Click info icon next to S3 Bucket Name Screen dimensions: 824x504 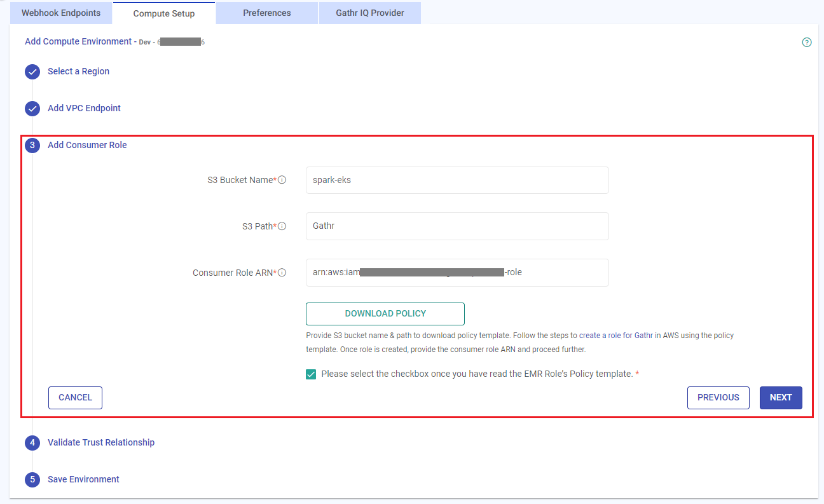pos(282,180)
